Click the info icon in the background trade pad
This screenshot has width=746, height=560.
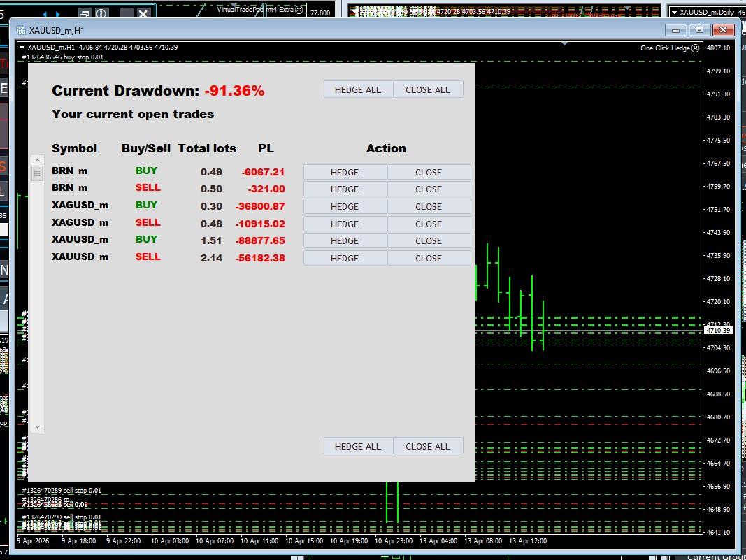101,13
